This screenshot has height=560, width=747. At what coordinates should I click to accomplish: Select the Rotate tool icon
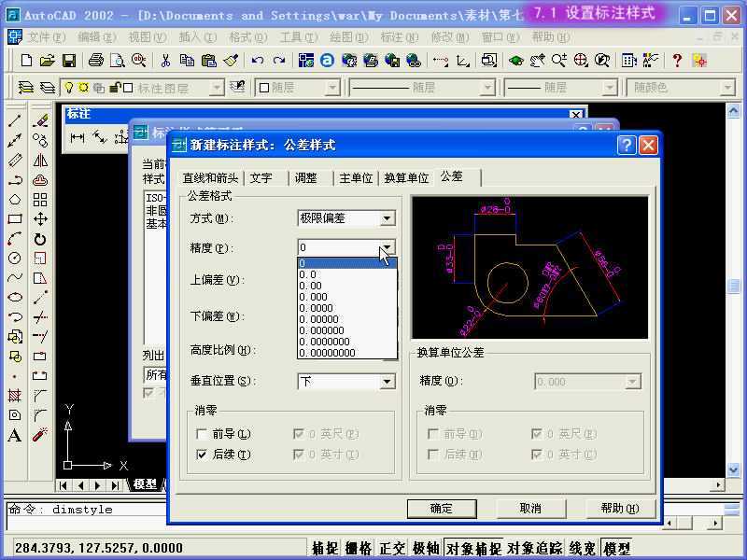point(40,239)
